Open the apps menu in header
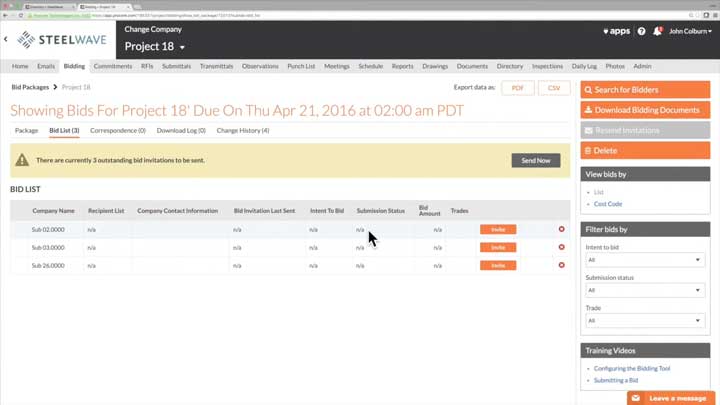 pyautogui.click(x=616, y=31)
